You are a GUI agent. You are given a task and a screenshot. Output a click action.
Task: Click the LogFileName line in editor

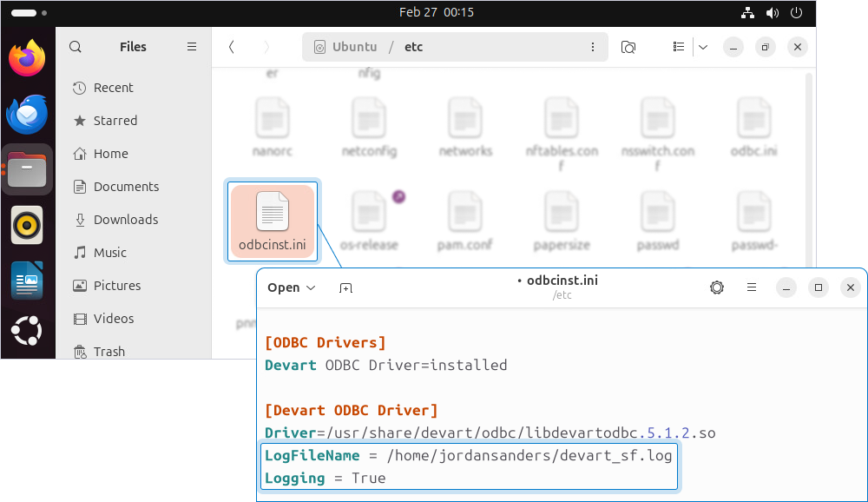(469, 455)
